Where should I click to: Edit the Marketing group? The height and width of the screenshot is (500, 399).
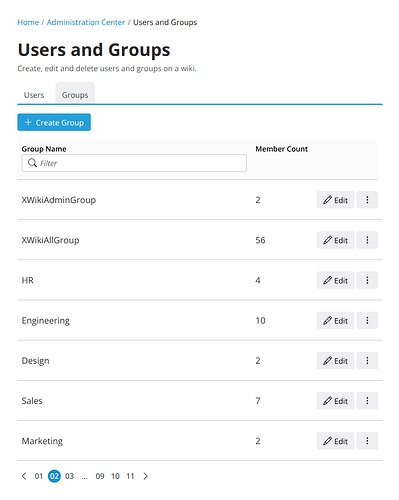(335, 441)
